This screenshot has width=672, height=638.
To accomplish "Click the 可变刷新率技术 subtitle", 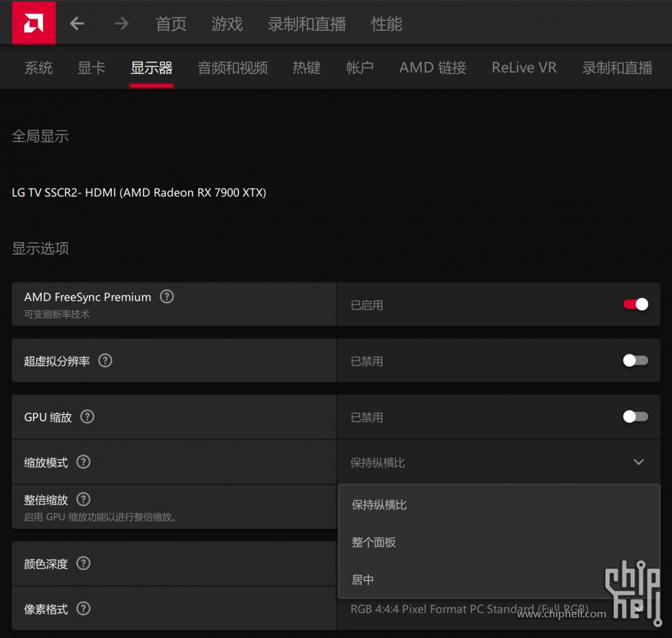I will (56, 315).
